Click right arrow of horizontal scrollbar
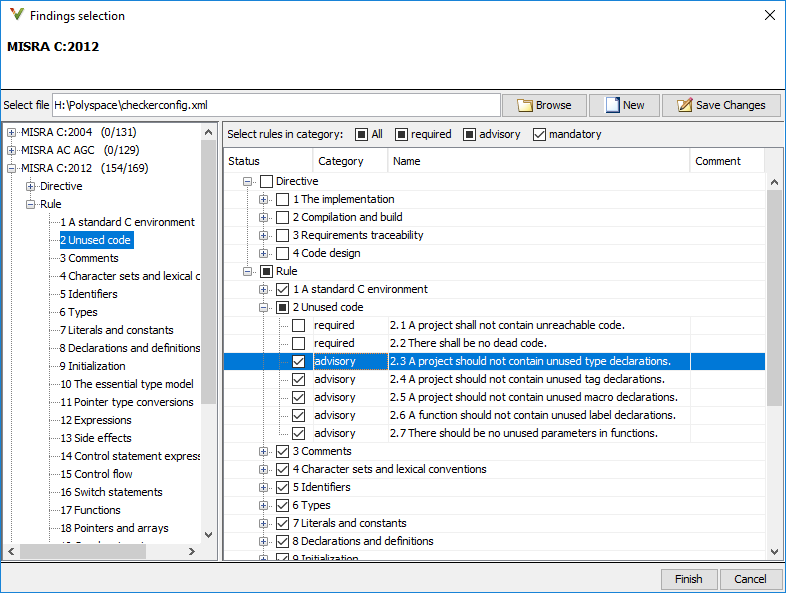This screenshot has height=593, width=786. (x=191, y=551)
